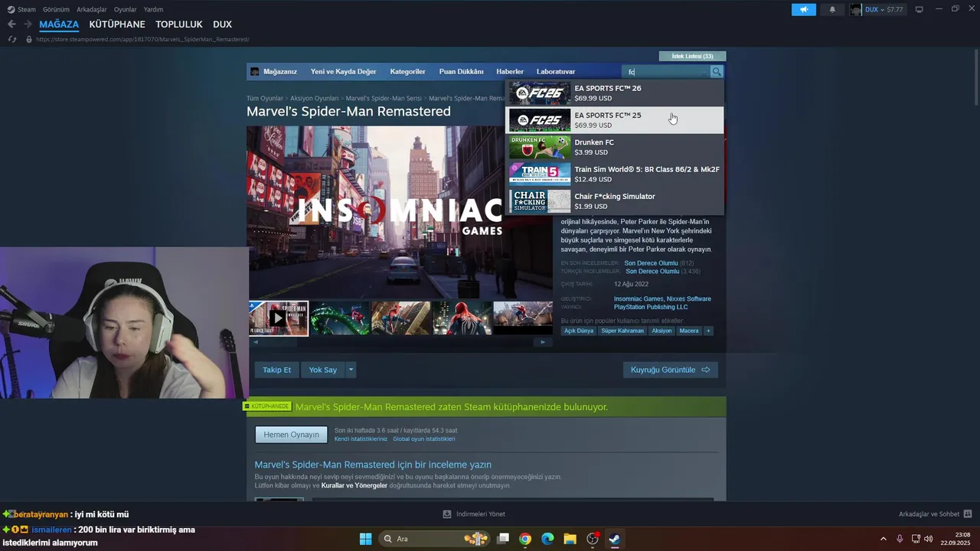Launch Google Chrome from the taskbar
This screenshot has height=551, width=980.
(525, 539)
